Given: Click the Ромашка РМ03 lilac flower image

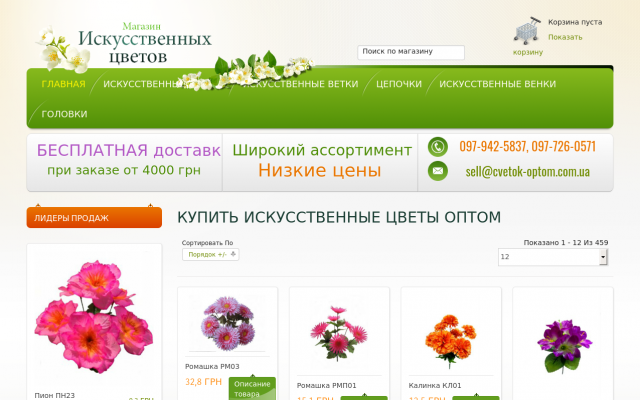Looking at the screenshot, I should (227, 323).
